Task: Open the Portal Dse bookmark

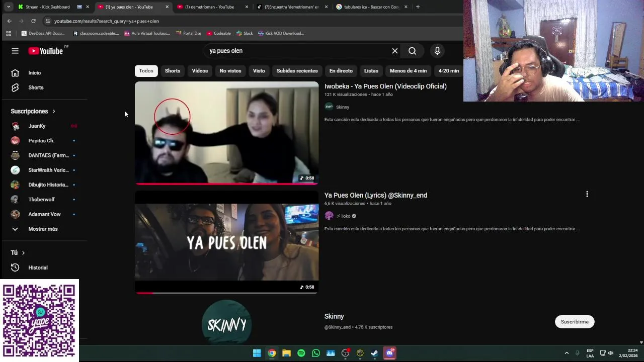Action: click(188, 33)
